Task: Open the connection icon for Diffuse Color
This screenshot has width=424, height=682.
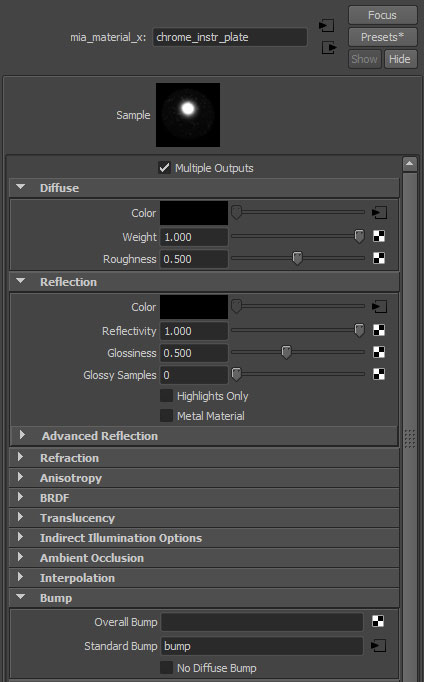Action: 379,213
